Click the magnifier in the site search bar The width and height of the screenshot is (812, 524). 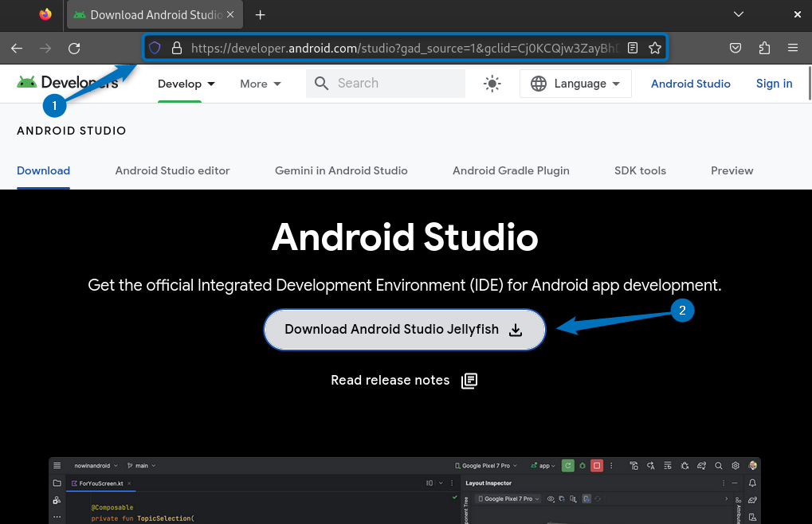pyautogui.click(x=321, y=83)
